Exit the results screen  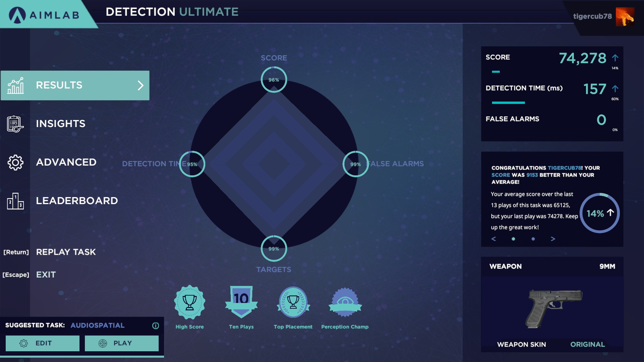[x=46, y=275]
